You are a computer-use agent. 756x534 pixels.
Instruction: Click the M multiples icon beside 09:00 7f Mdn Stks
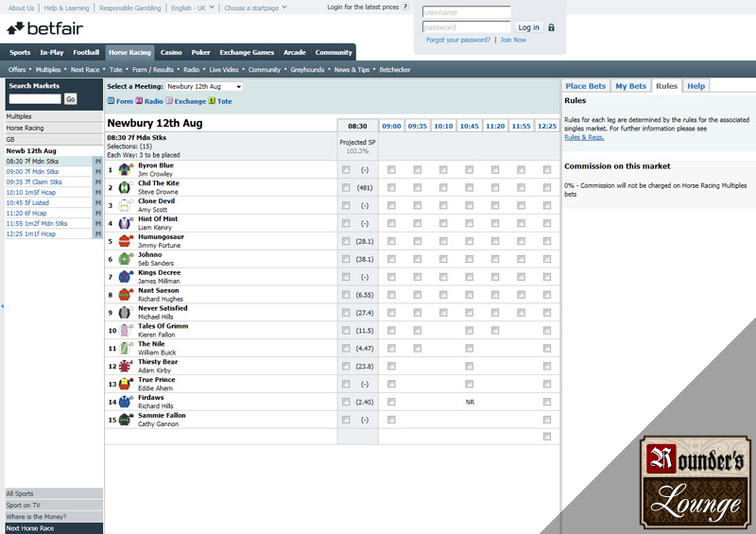click(98, 172)
